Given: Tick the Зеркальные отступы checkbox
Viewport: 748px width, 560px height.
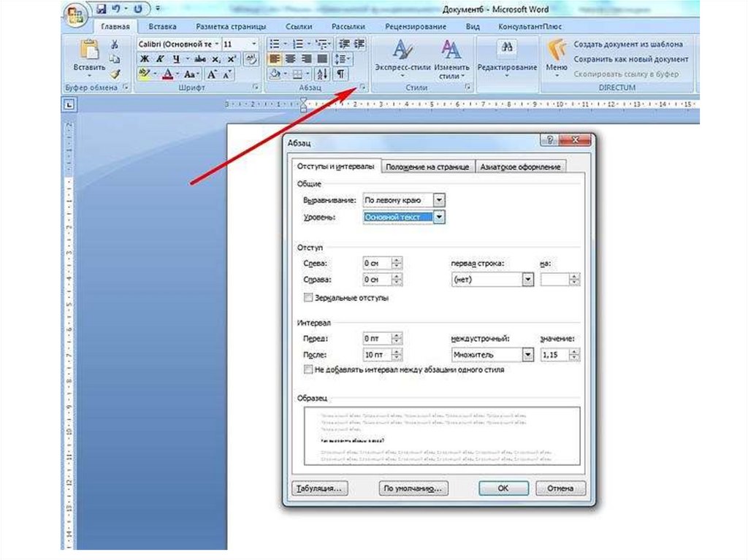Looking at the screenshot, I should [x=308, y=298].
